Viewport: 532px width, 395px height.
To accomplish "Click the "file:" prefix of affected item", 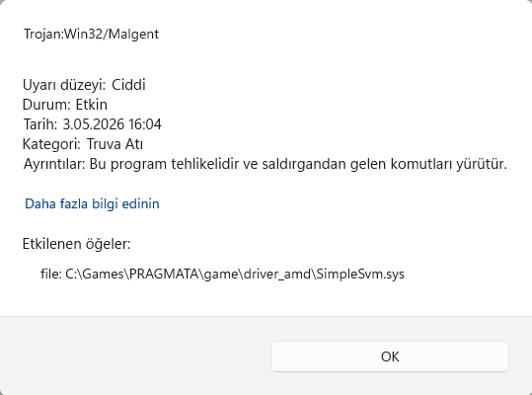I will point(51,274).
